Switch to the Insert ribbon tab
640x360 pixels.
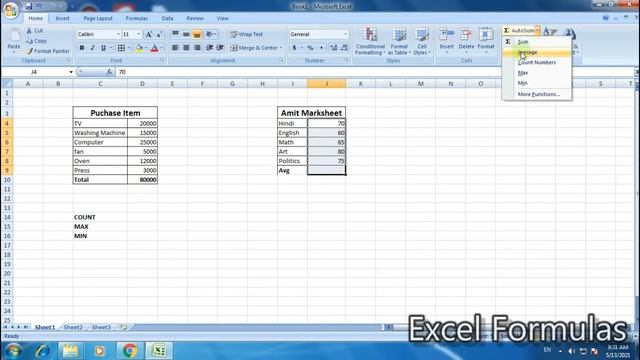click(x=62, y=18)
